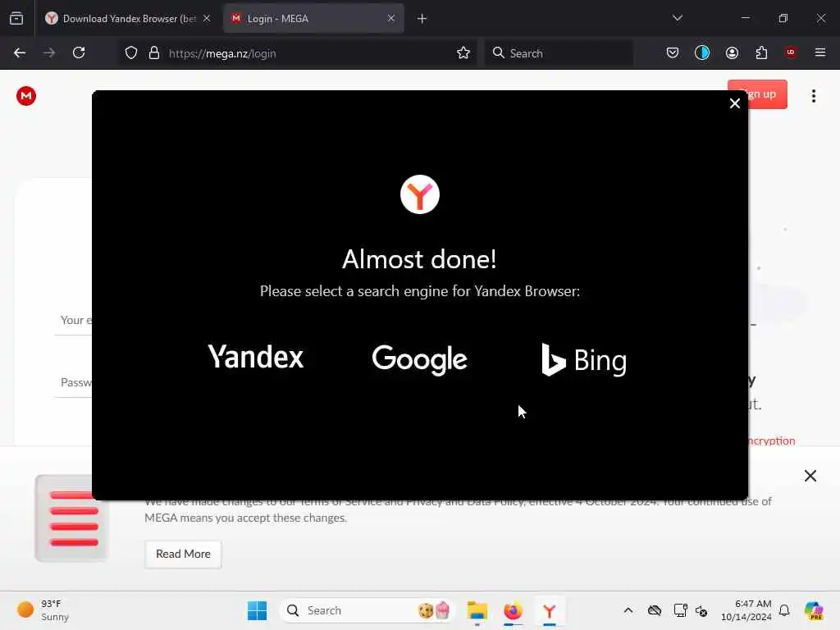The width and height of the screenshot is (840, 630).
Task: Open the MEGA three-dot menu
Action: coord(813,96)
